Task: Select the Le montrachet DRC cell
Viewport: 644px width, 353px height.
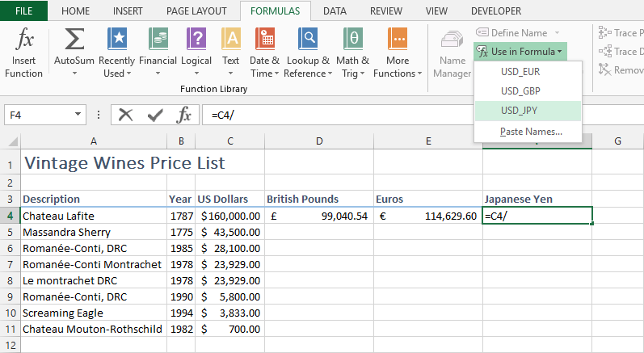Action: (x=94, y=281)
